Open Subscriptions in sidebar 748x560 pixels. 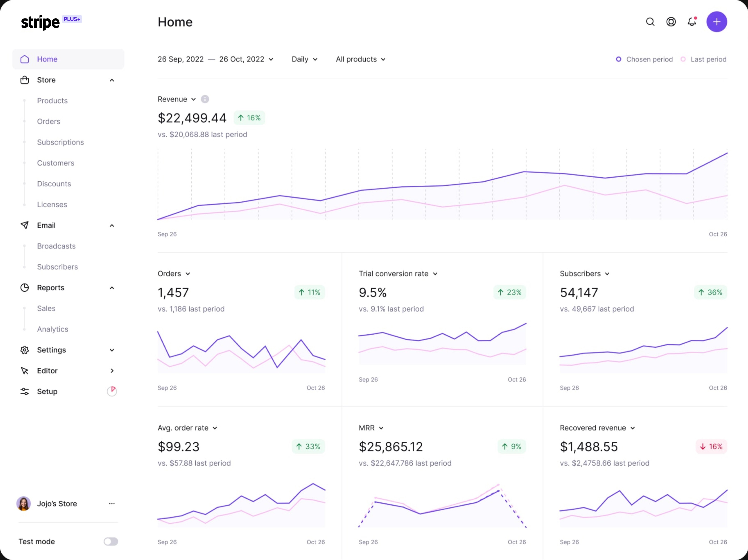[61, 142]
